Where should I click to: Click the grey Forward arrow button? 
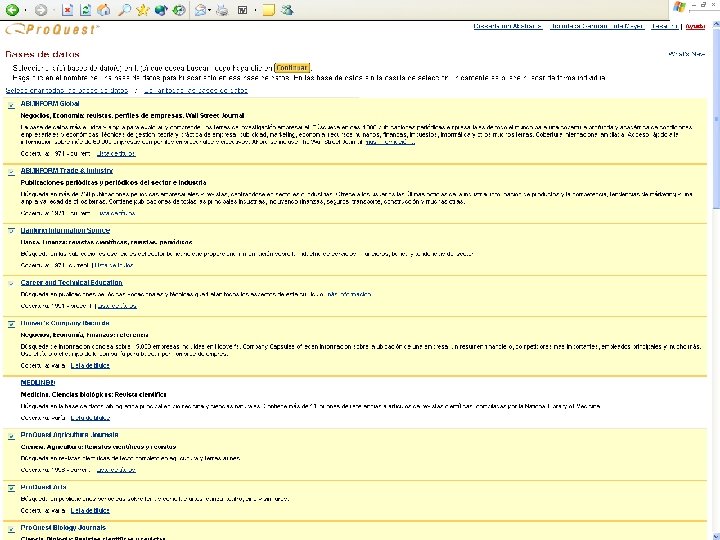41,10
